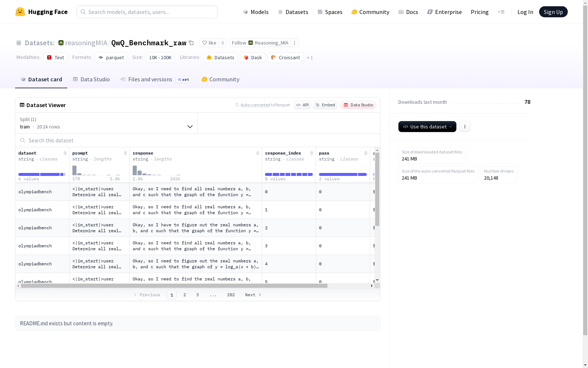Open Data Studio from the viewer header
588x368 pixels.
[x=358, y=105]
